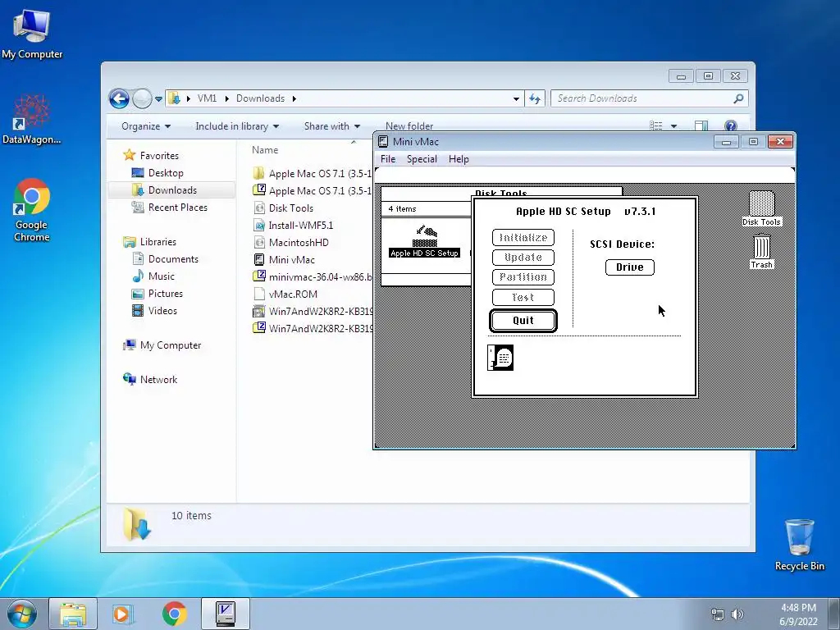This screenshot has height=630, width=840.
Task: Open the Help menu in Mini vMac
Action: pyautogui.click(x=459, y=159)
